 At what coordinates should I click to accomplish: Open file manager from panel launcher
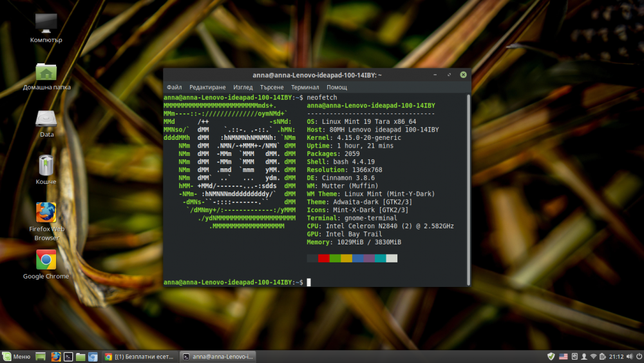[80, 357]
